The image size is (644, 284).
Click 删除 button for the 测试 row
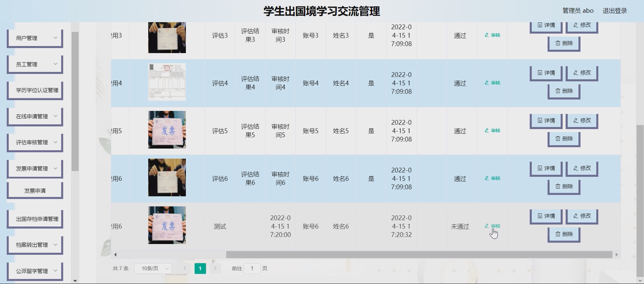[564, 234]
